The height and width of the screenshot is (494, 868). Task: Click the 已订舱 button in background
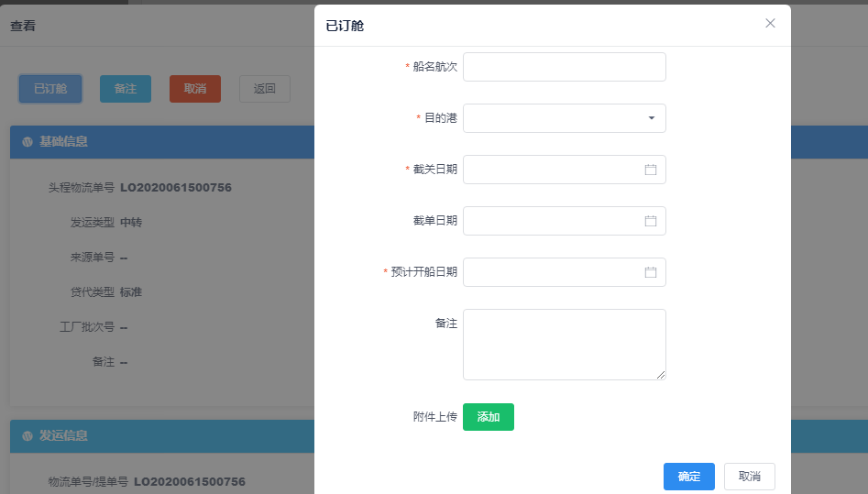coord(50,89)
